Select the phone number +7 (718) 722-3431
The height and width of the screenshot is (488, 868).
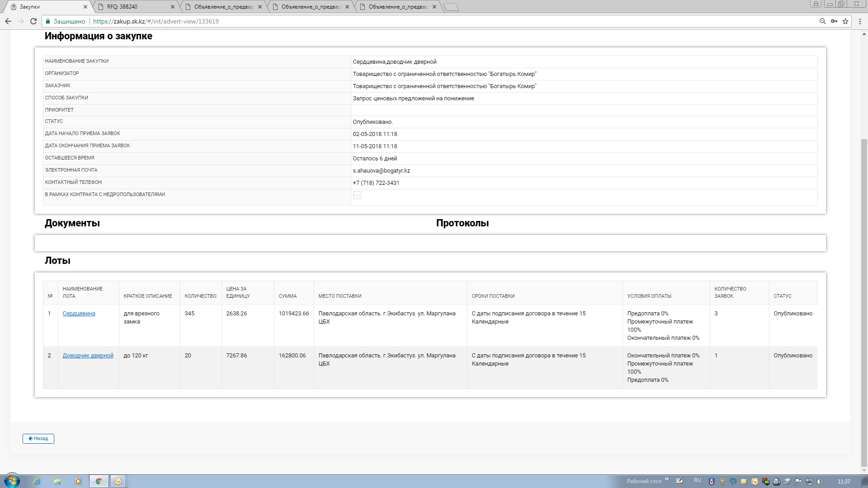(376, 183)
